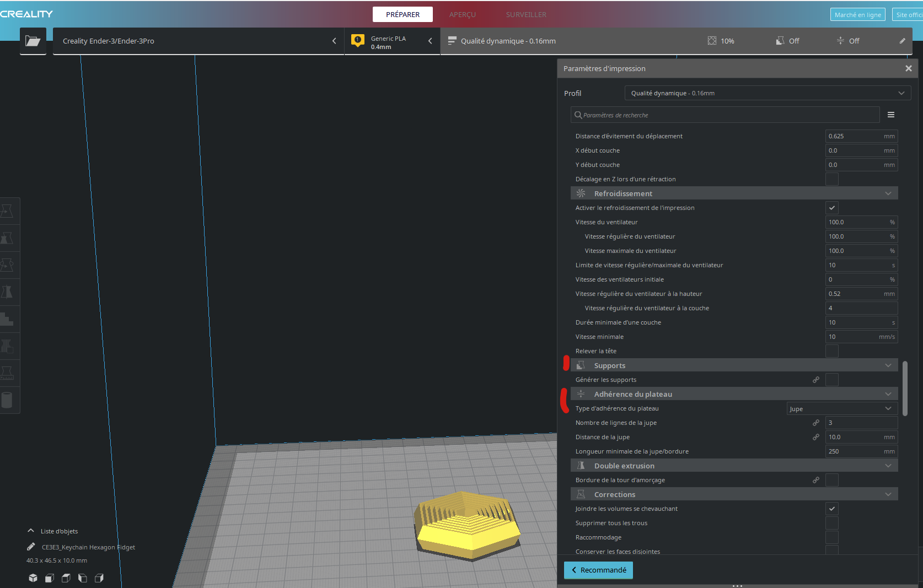Screen dimensions: 923x588
Task: Switch to the APERÇU tab
Action: tap(462, 14)
